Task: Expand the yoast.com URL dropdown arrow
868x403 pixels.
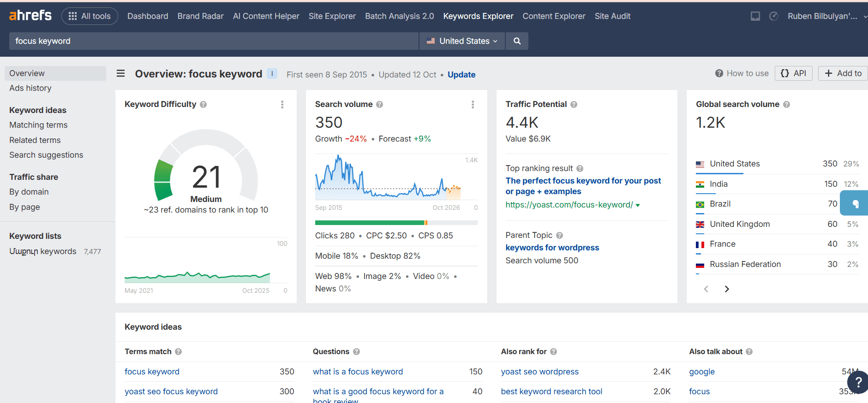Action: [x=638, y=205]
